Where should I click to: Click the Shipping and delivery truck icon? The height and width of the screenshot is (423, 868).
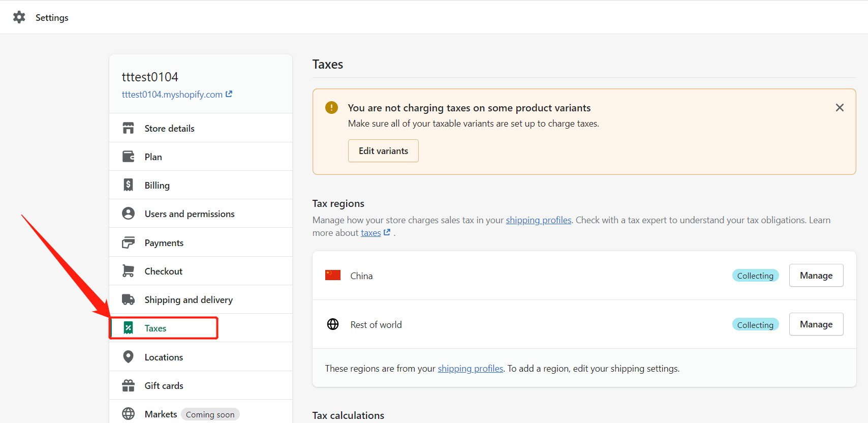pos(129,299)
